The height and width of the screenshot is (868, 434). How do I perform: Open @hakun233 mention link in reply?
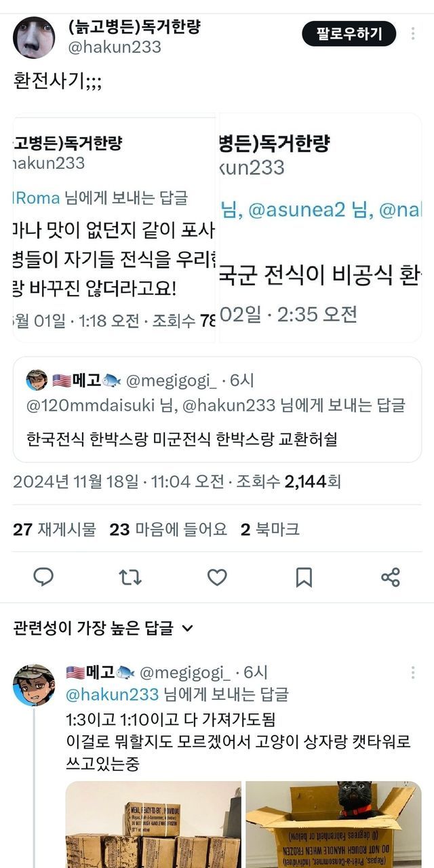tap(112, 694)
